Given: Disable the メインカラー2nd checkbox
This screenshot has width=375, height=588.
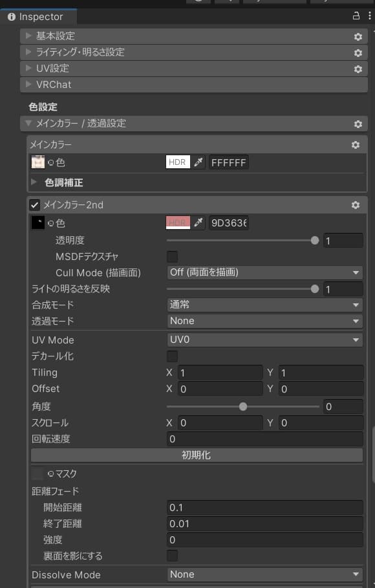Looking at the screenshot, I should pyautogui.click(x=35, y=205).
